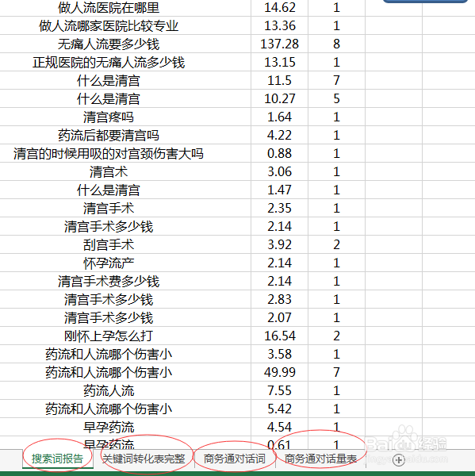Select the 商务通对话词 sheet tab
475x476 pixels.
point(234,459)
